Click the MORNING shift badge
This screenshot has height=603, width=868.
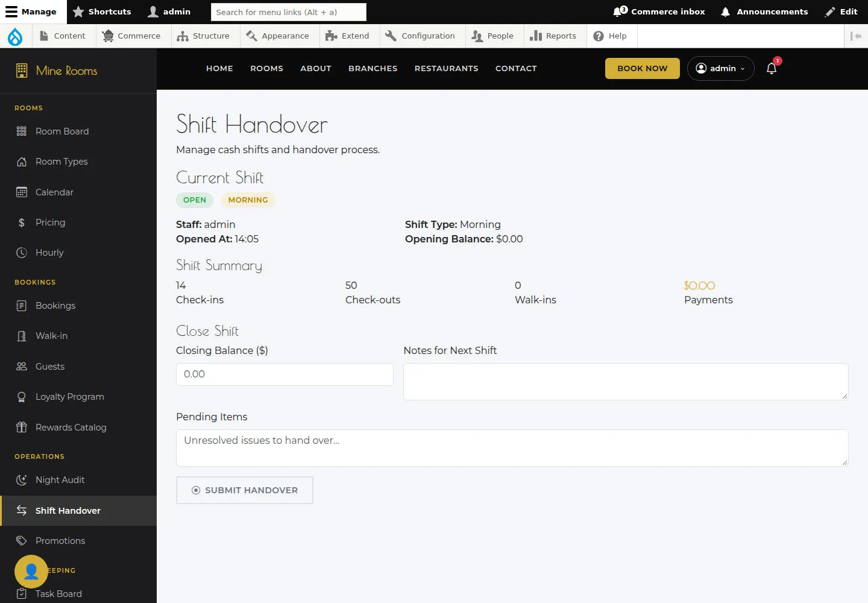[248, 200]
